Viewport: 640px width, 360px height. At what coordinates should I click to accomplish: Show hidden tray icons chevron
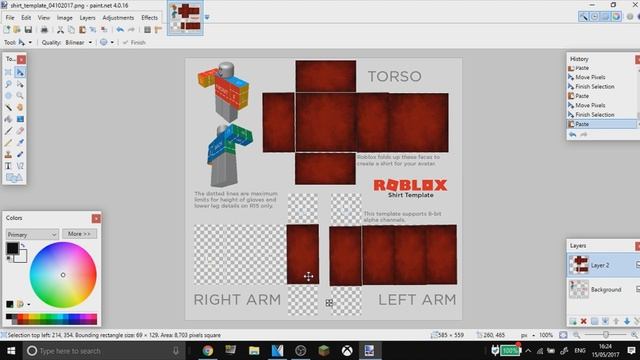tap(528, 351)
